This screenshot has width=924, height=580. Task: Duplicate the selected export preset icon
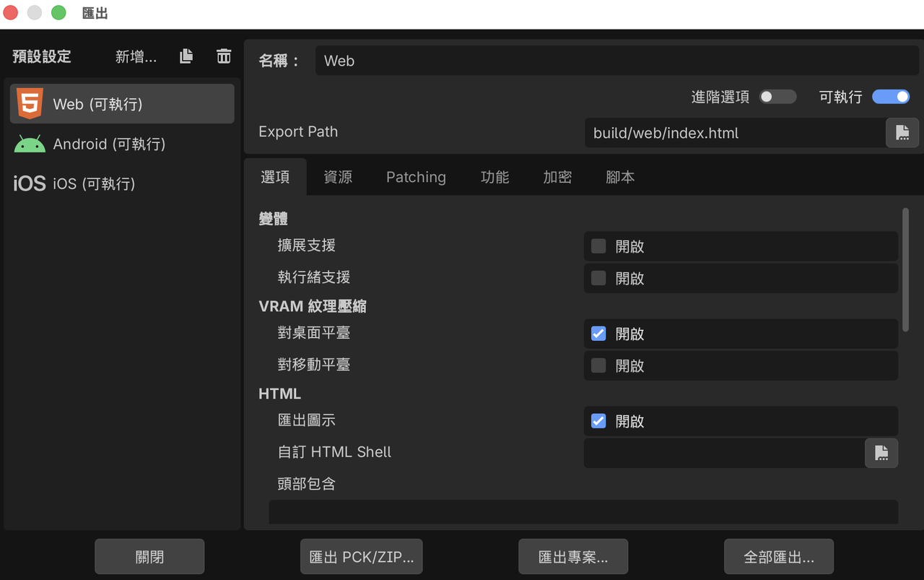coord(186,56)
